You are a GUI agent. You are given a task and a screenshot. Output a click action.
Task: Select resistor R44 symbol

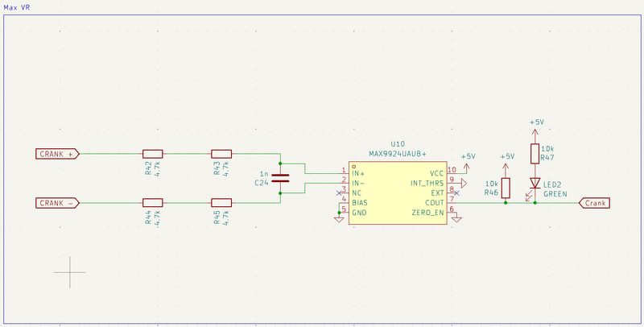coord(153,203)
